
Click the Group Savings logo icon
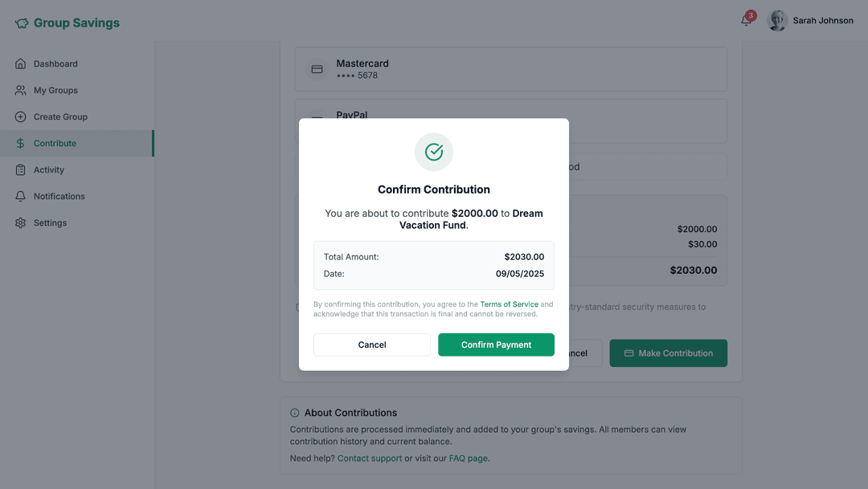[x=22, y=22]
